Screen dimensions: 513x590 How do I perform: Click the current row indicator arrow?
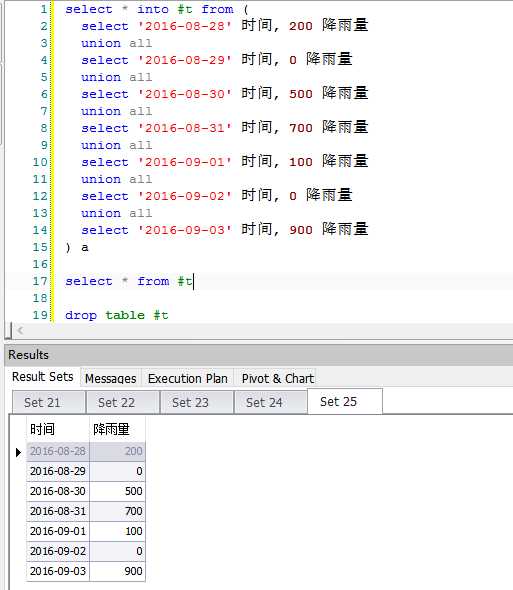(18, 452)
